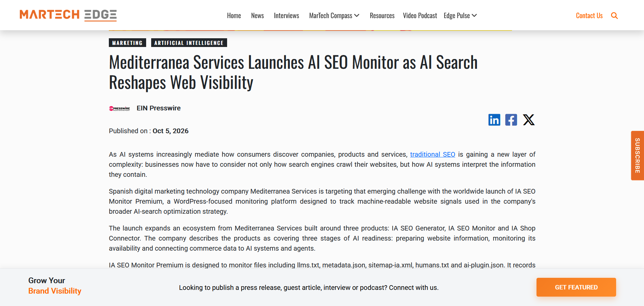Click the GET FEATURED button

[576, 287]
